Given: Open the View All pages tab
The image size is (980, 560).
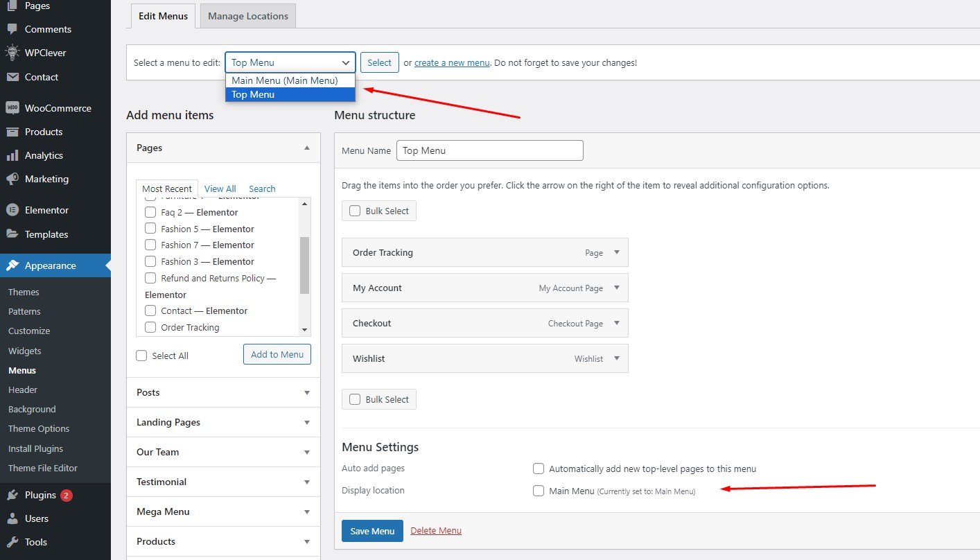Looking at the screenshot, I should (x=220, y=189).
